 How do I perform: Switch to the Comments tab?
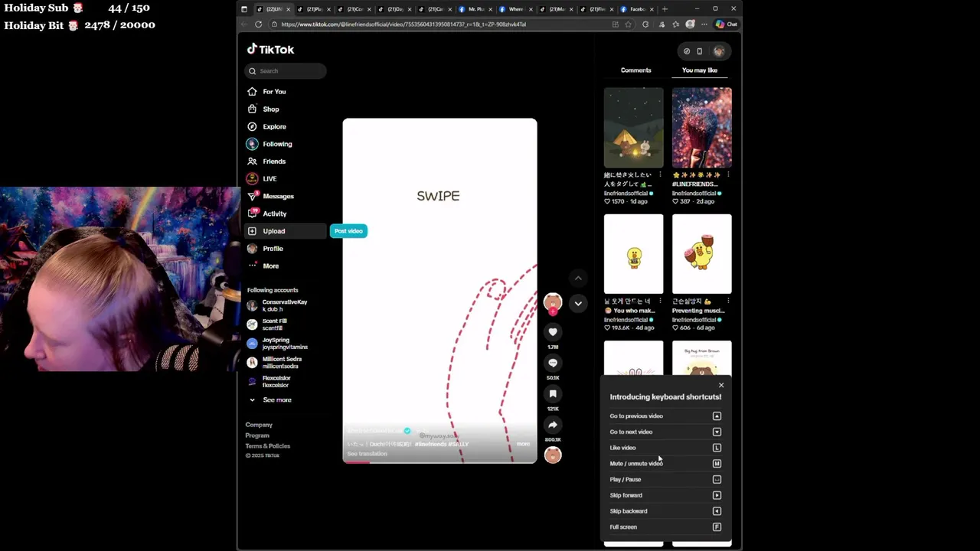pyautogui.click(x=635, y=70)
